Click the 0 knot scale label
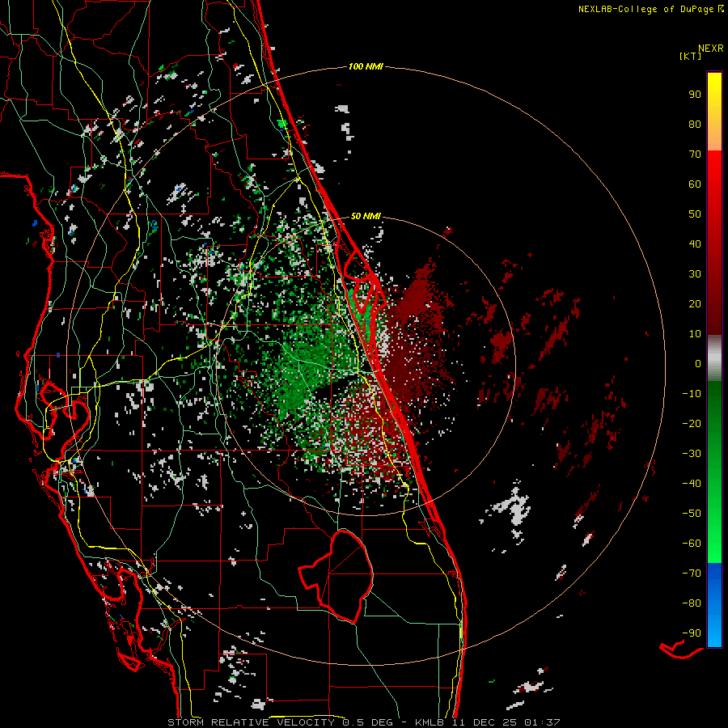 pos(698,363)
